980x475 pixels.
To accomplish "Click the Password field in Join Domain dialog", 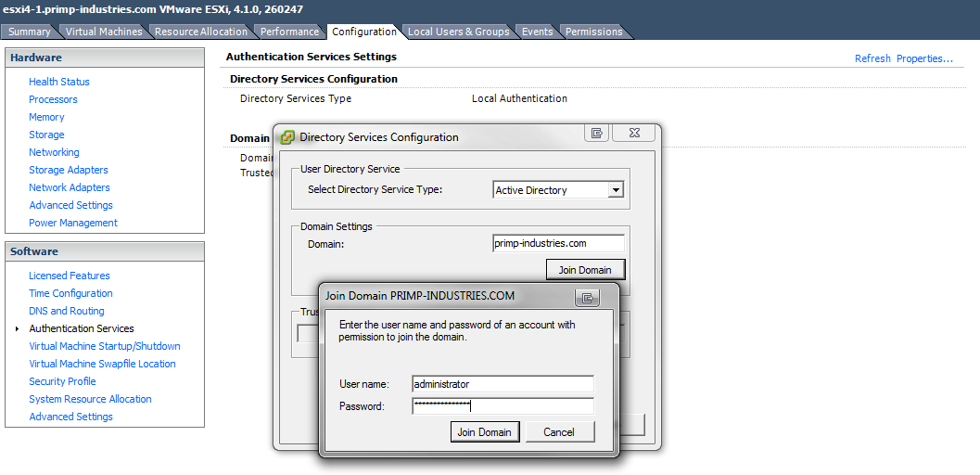I will 503,406.
